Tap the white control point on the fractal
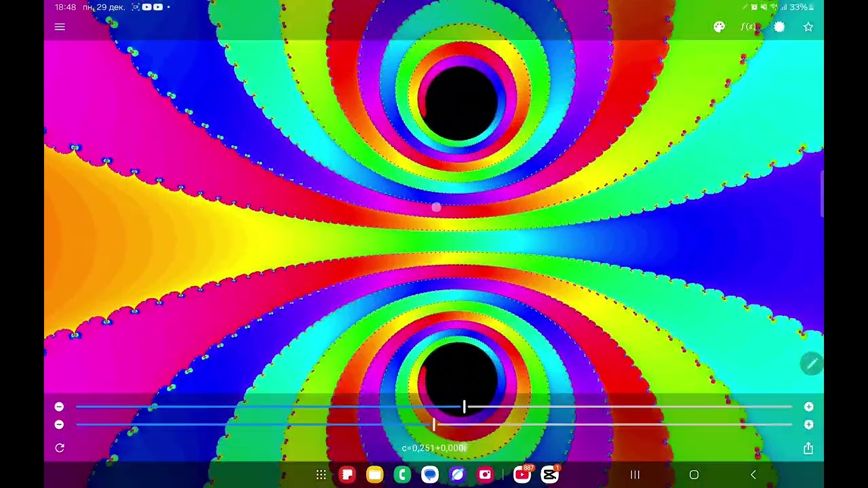Viewport: 868px width, 488px height. (x=436, y=207)
